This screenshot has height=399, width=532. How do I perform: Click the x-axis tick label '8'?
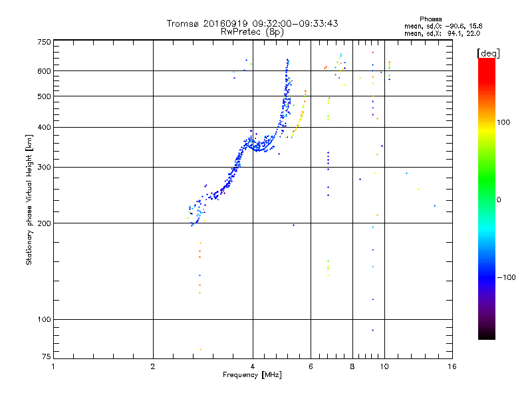pos(352,366)
